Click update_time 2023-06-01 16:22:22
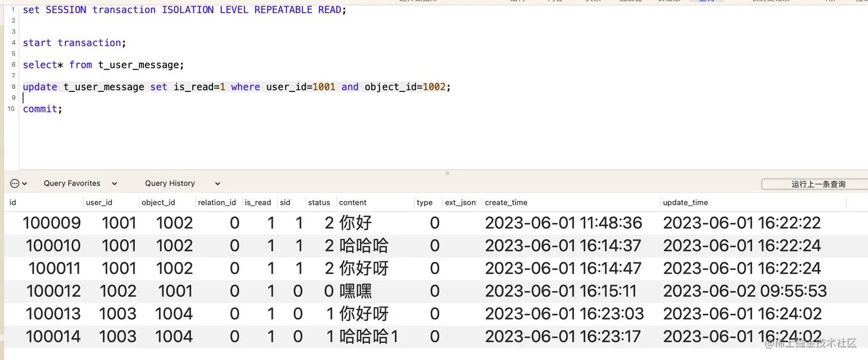This screenshot has width=868, height=360. click(742, 223)
